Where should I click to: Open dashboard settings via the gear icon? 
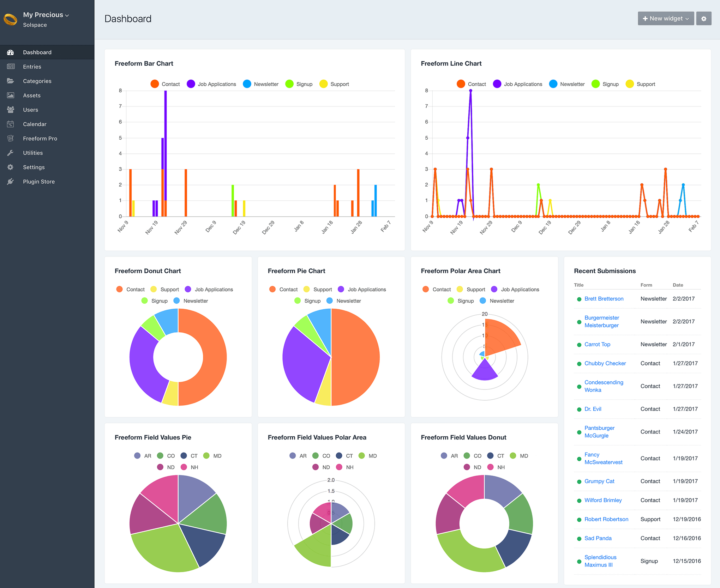tap(704, 18)
